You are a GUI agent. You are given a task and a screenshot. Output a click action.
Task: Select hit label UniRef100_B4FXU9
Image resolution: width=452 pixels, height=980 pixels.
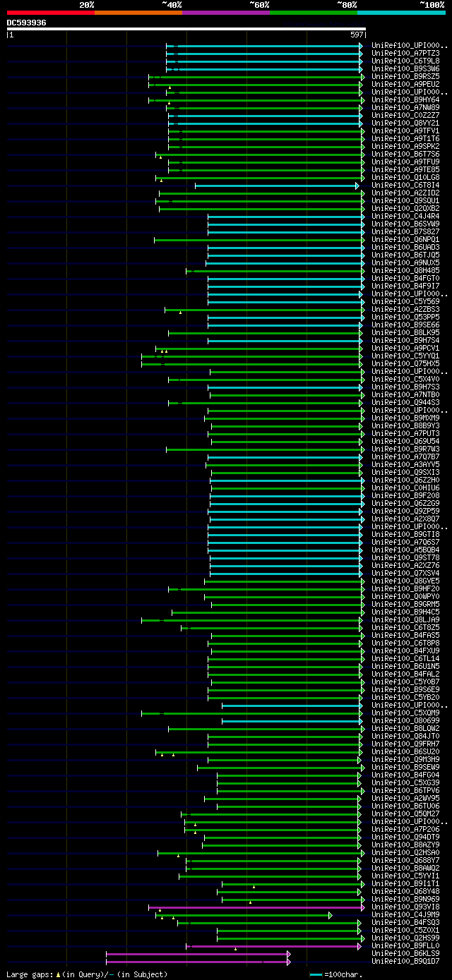coord(406,651)
